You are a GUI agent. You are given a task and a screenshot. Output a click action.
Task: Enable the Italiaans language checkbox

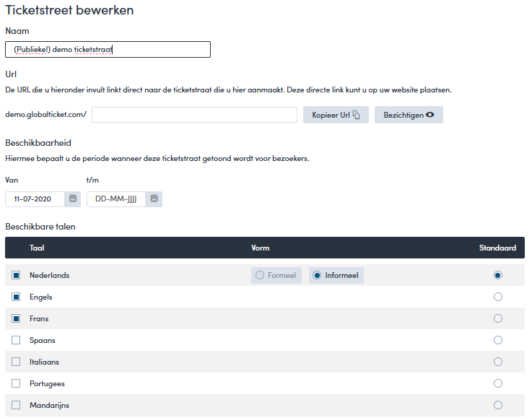coord(16,362)
